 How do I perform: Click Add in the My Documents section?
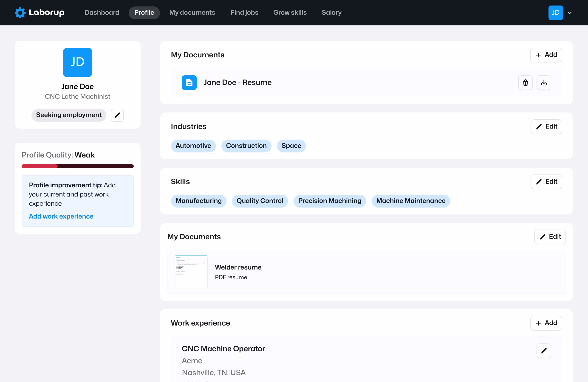point(546,55)
